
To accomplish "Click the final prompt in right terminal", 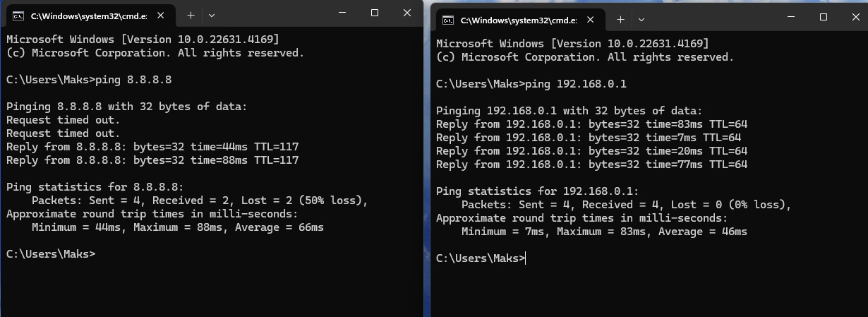I will tap(481, 258).
